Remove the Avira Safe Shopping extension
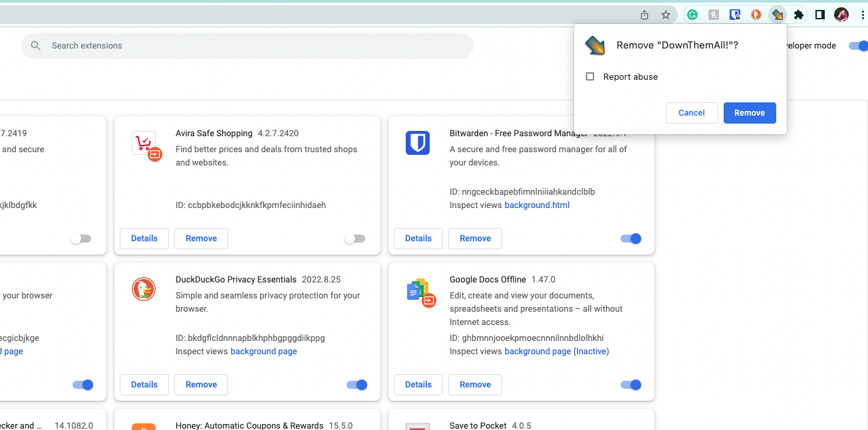 201,239
